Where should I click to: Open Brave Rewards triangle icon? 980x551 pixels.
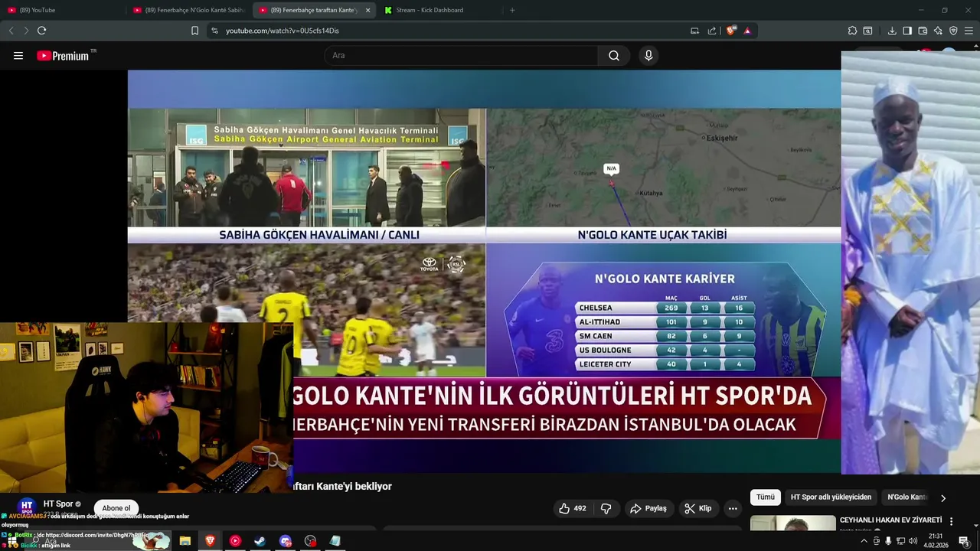pos(747,31)
